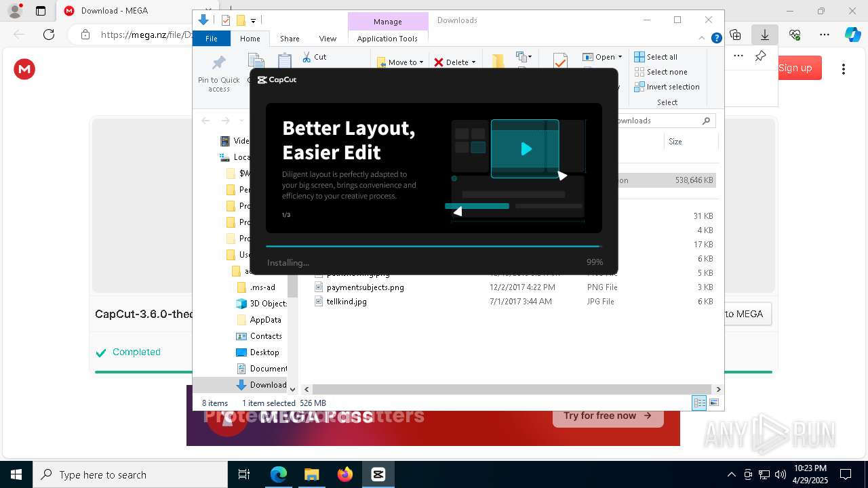Click Explorer search box
Screen dimensions: 868x488
pyautogui.click(x=663, y=121)
